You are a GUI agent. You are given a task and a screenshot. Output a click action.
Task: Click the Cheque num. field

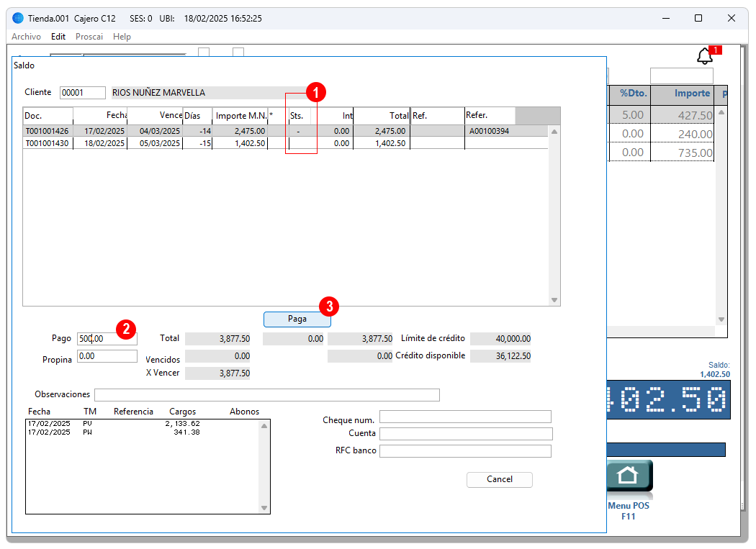(x=465, y=417)
